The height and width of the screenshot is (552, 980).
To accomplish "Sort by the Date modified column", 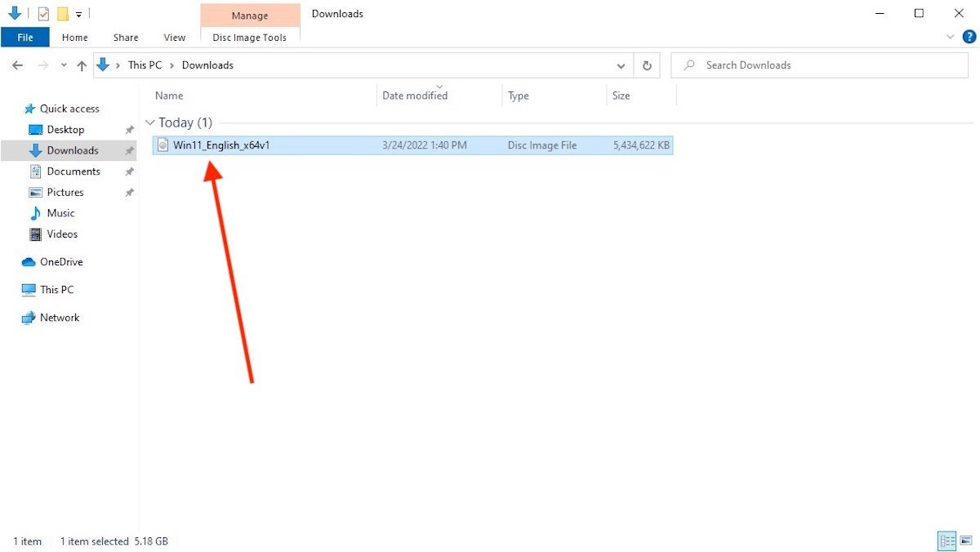I will pos(415,96).
